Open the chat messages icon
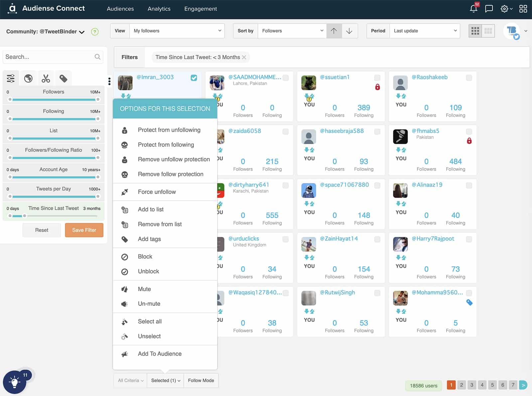This screenshot has height=396, width=532. [489, 9]
